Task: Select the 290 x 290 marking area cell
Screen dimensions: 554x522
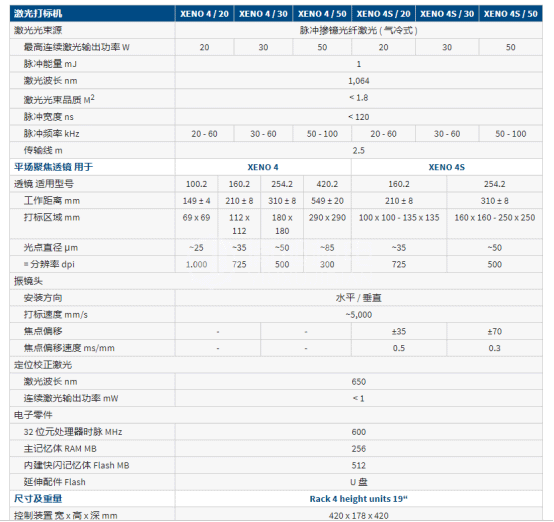Action: [x=327, y=224]
